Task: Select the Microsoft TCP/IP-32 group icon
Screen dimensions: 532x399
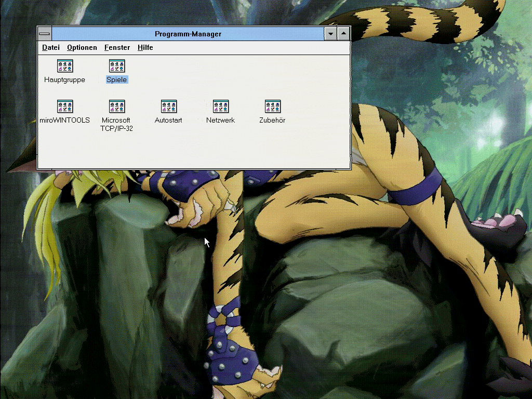Action: click(117, 106)
